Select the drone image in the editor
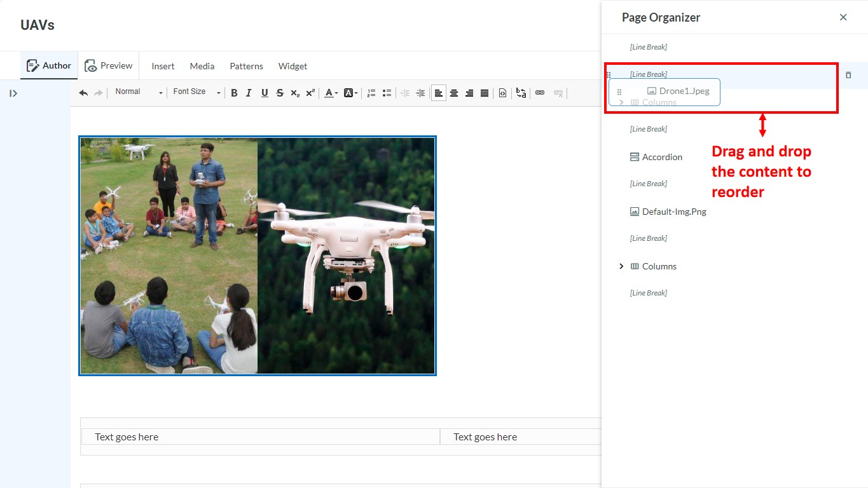The width and height of the screenshot is (868, 488). (x=258, y=255)
